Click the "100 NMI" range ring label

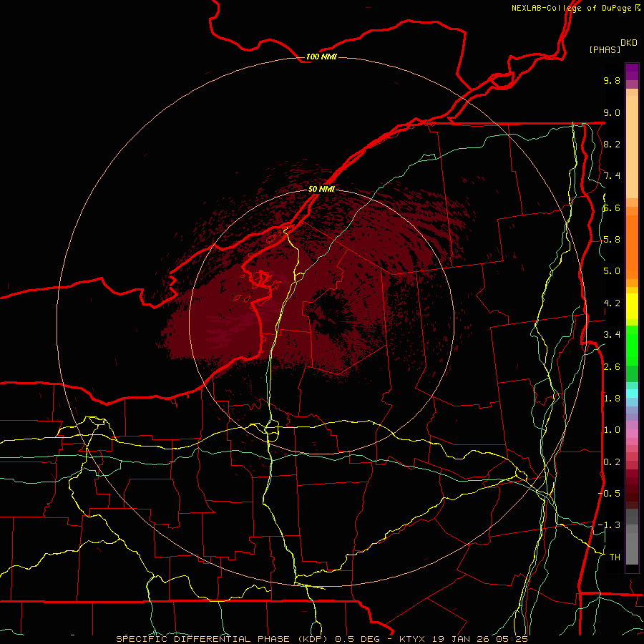pyautogui.click(x=321, y=57)
